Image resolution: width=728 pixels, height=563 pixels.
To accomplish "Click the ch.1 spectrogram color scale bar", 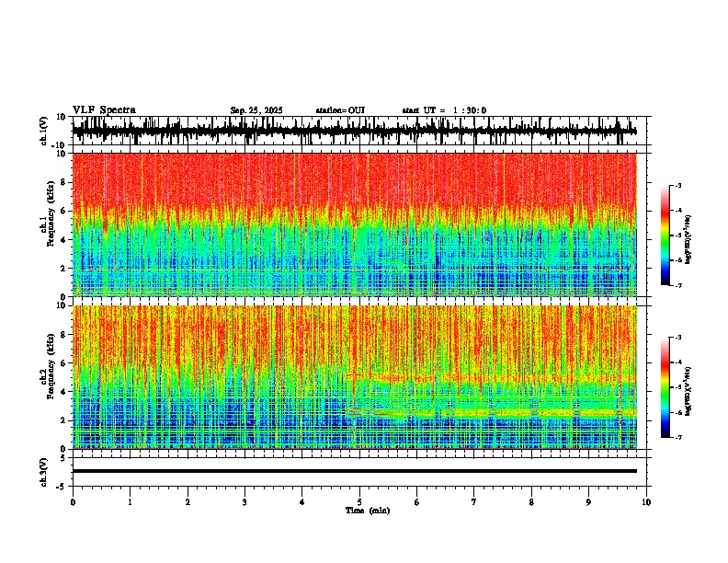I will [x=665, y=236].
